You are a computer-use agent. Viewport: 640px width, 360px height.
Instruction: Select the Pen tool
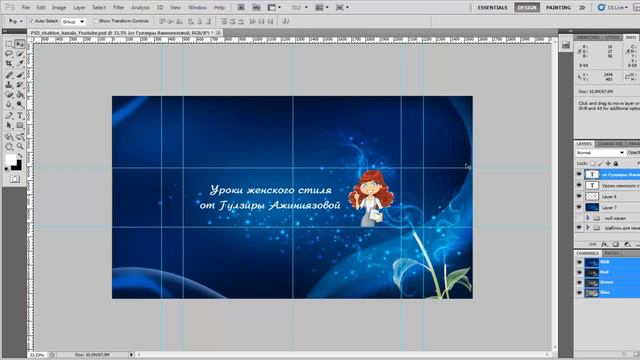(x=9, y=116)
